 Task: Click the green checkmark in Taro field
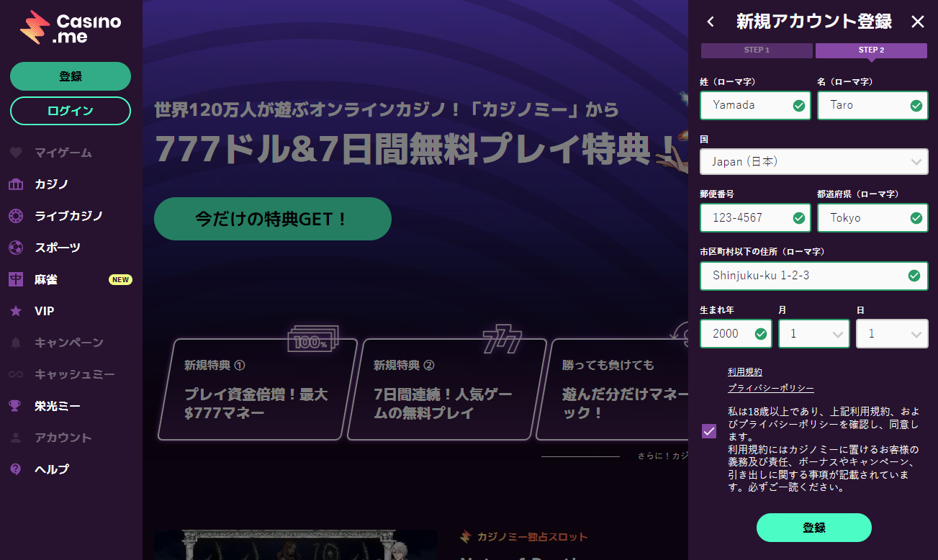pyautogui.click(x=916, y=106)
